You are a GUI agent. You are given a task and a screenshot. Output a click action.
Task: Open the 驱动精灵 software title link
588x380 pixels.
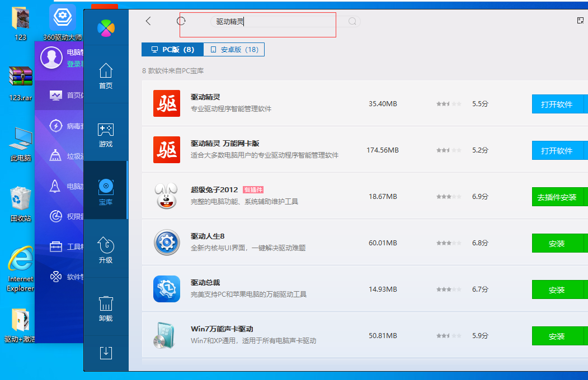tap(205, 97)
